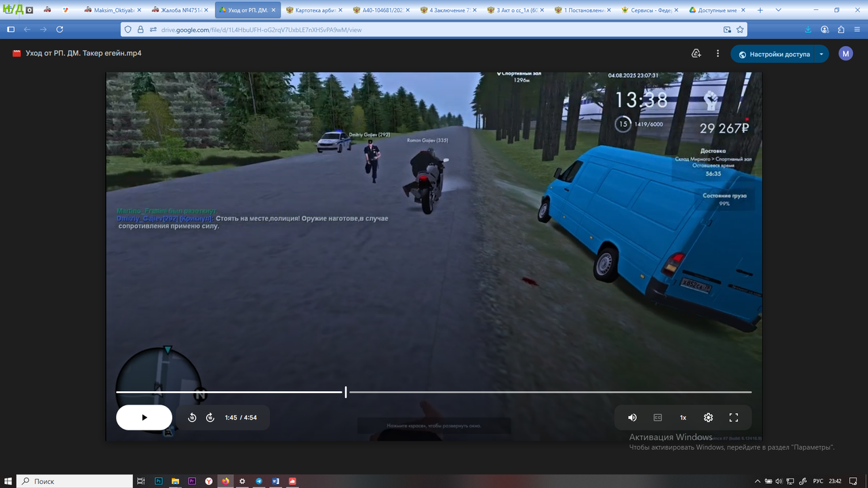Screen dimensions: 868x488
Task: Show hidden system tray icons
Action: pos(757,481)
